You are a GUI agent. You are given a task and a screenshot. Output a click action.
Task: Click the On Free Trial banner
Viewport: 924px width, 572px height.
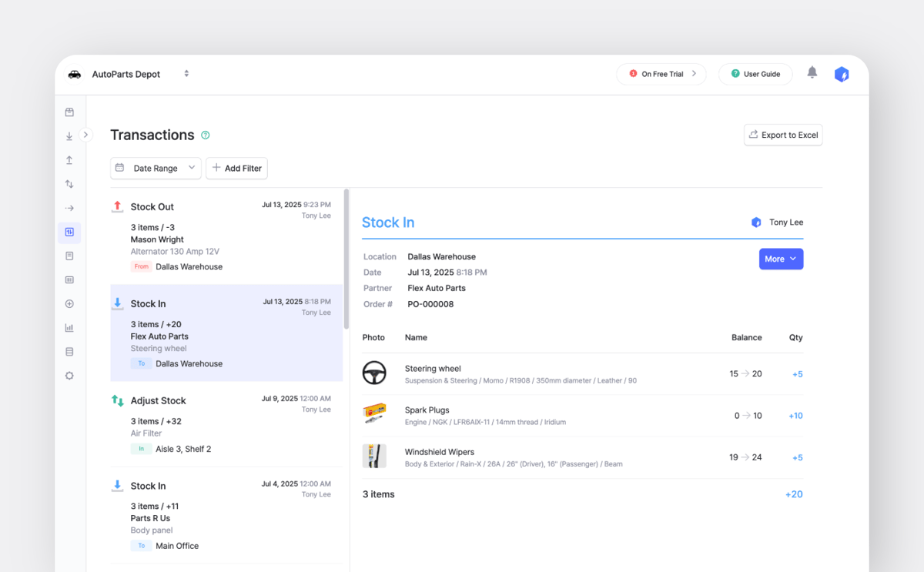[x=661, y=73]
